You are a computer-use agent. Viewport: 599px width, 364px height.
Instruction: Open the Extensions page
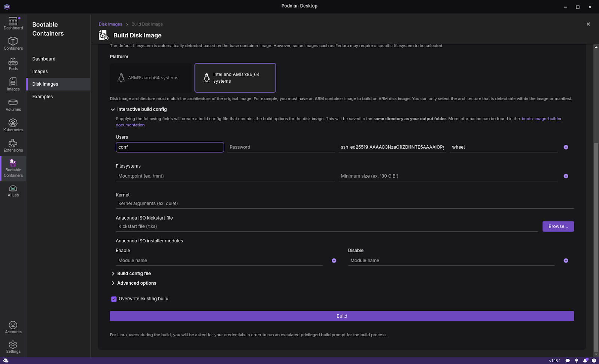pyautogui.click(x=13, y=146)
